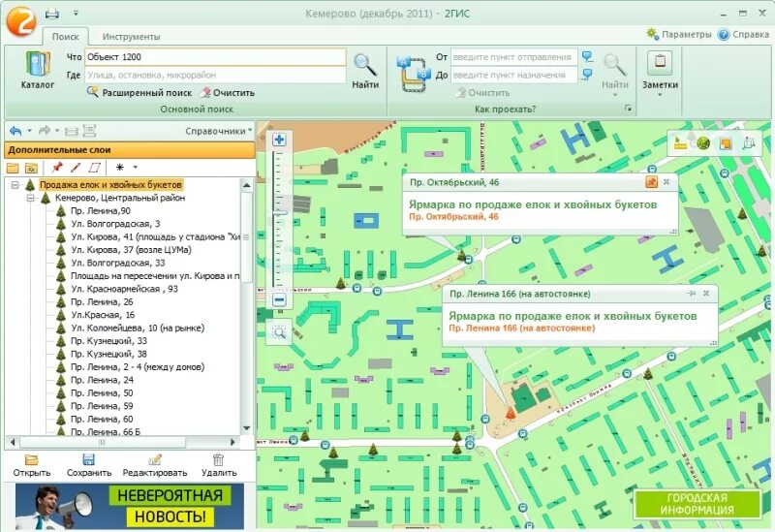Screen dimensions: 775x532
Task: Select Продажа елок и хвойных букетов layer
Action: tap(110, 184)
